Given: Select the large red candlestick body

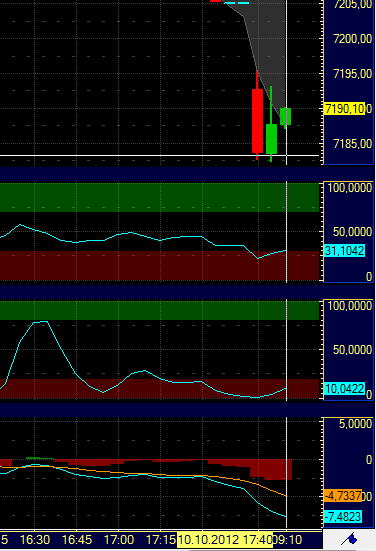Looking at the screenshot, I should tap(258, 121).
